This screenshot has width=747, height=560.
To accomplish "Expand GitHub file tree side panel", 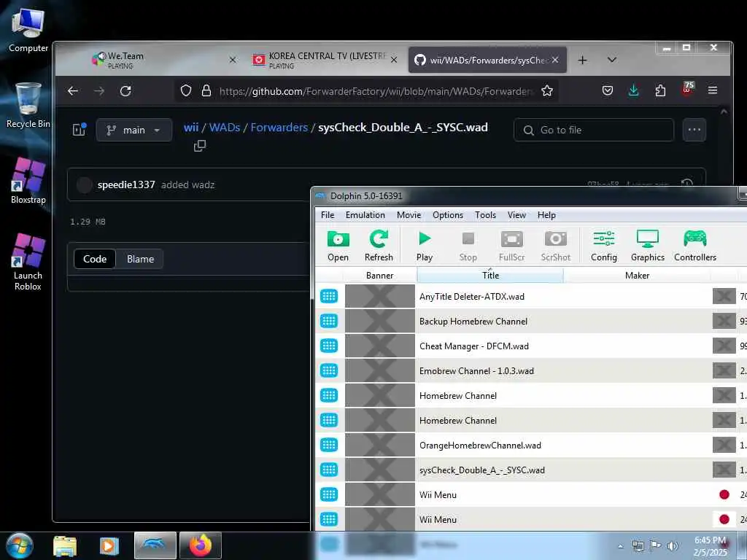I will [x=79, y=130].
